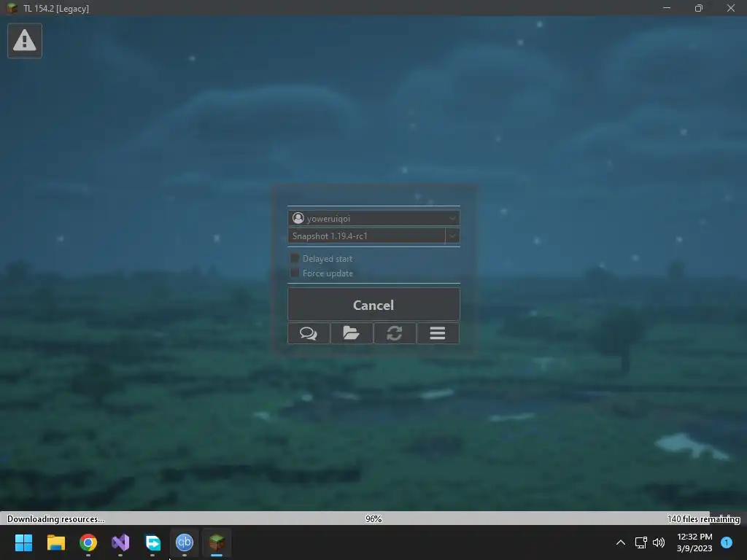747x560 pixels.
Task: Open Google Chrome from taskbar
Action: (88, 542)
